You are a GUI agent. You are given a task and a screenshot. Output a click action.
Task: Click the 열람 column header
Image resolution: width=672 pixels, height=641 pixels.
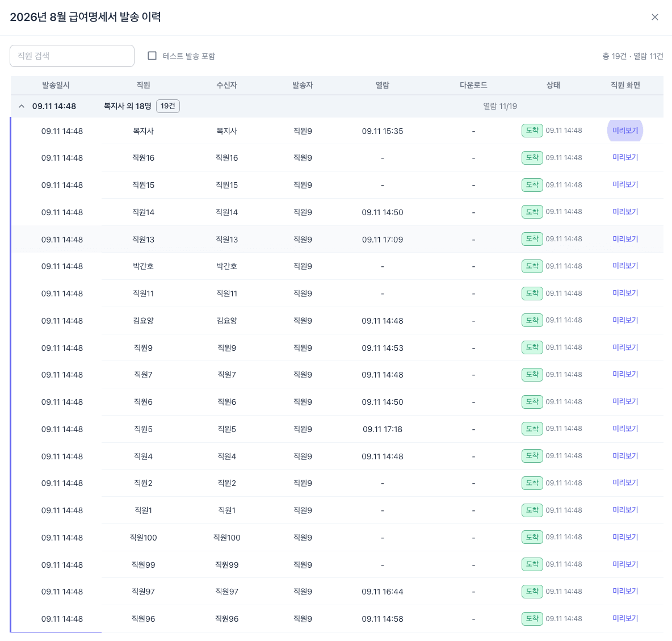tap(383, 85)
